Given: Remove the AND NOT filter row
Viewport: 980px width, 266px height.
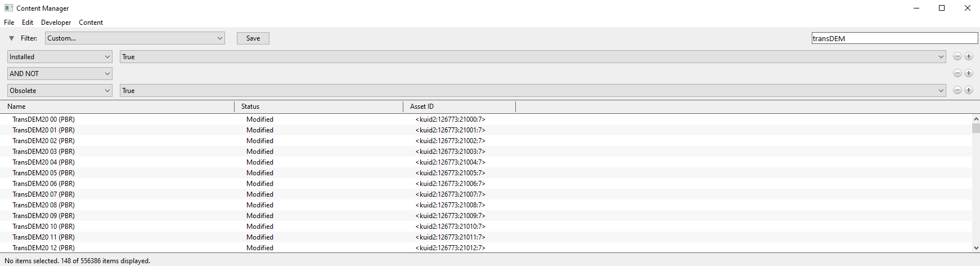Looking at the screenshot, I should (x=957, y=73).
